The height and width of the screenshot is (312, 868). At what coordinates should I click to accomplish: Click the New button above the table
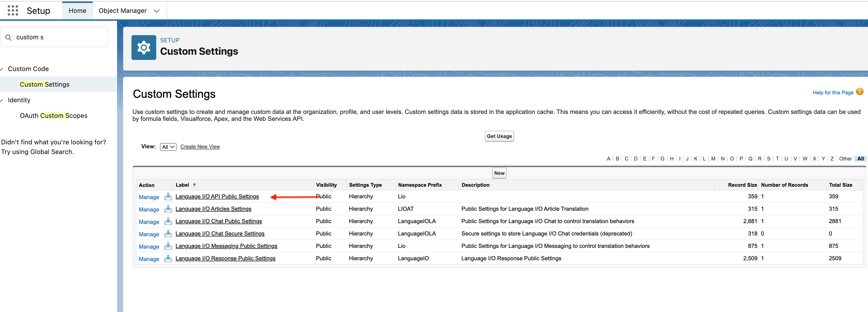499,173
